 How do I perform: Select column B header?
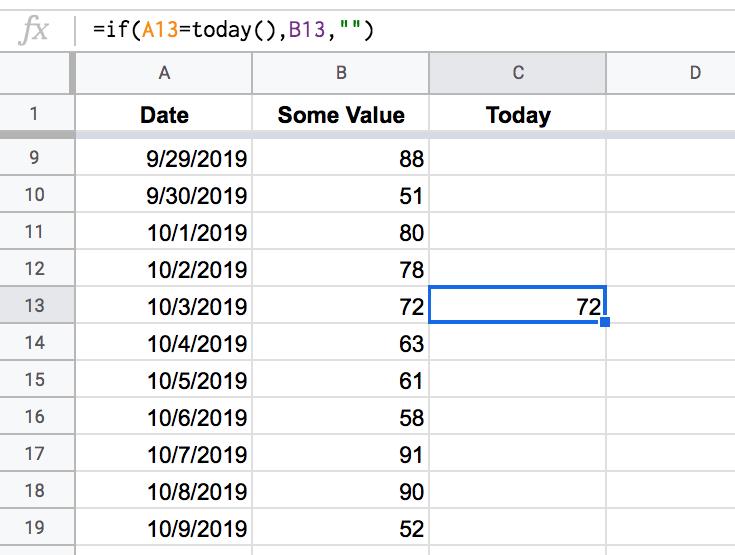[341, 73]
